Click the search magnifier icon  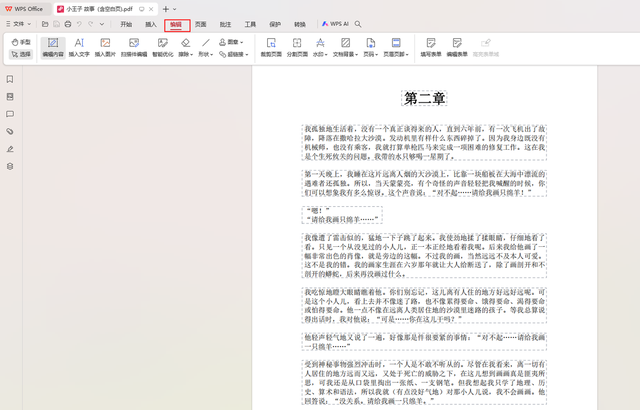click(358, 24)
